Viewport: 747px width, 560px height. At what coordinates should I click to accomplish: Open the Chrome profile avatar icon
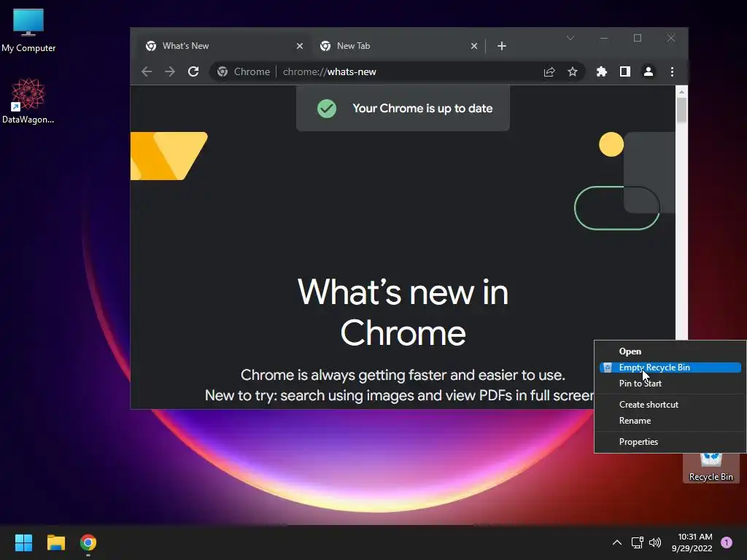tap(649, 71)
